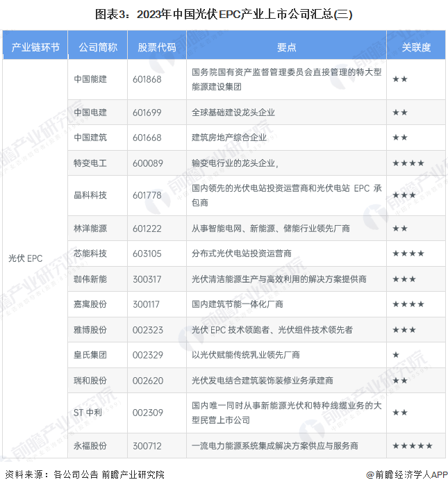The image size is (448, 489).
Task: Select company name 特变电工
Action: point(90,163)
